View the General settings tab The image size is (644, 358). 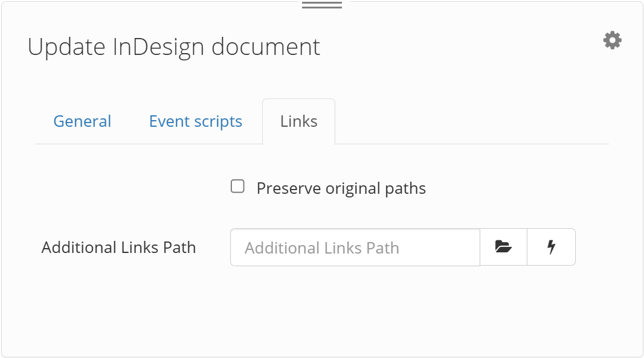click(82, 121)
